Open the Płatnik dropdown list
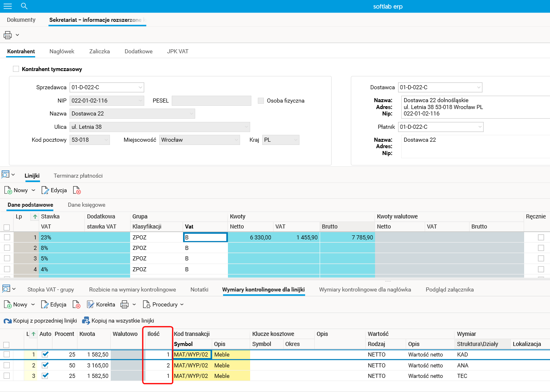Image resolution: width=550 pixels, height=392 pixels. tap(480, 127)
